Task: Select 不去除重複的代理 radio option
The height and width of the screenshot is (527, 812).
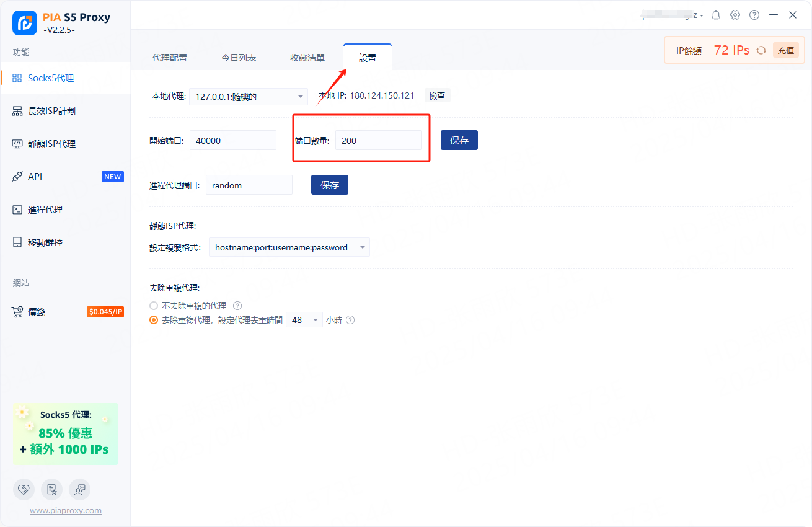Action: 154,306
